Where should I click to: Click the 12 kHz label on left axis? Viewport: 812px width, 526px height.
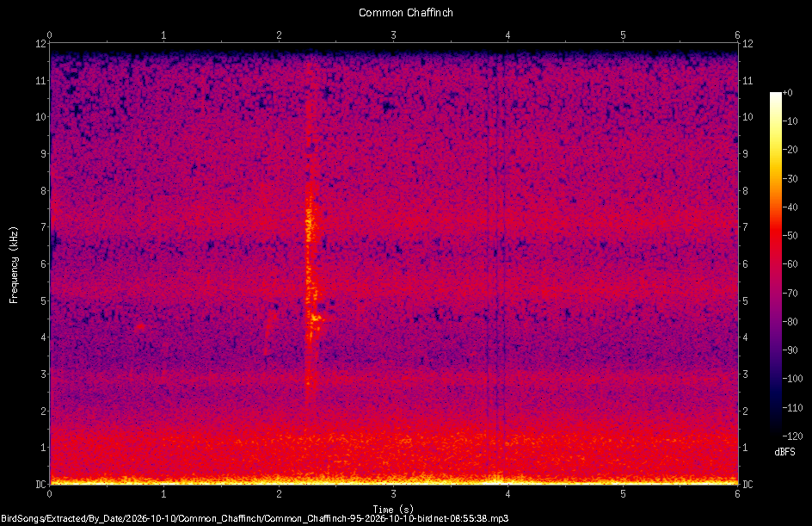(40, 44)
